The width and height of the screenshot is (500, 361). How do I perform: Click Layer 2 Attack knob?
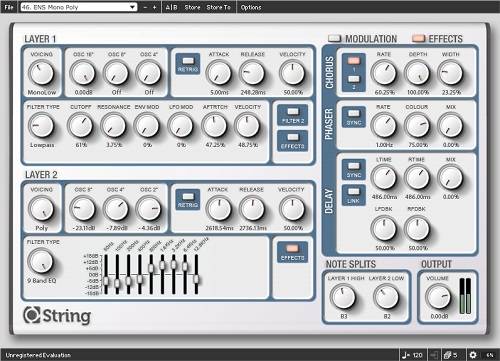pyautogui.click(x=219, y=209)
